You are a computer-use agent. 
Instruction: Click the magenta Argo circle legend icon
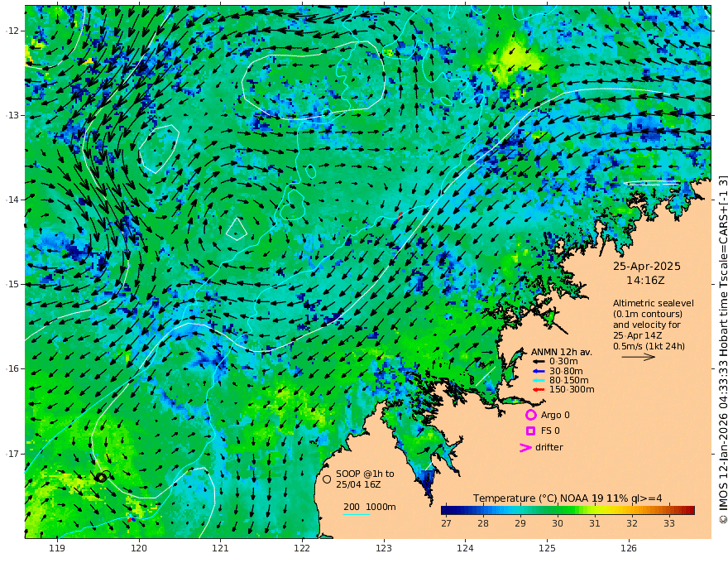click(530, 415)
